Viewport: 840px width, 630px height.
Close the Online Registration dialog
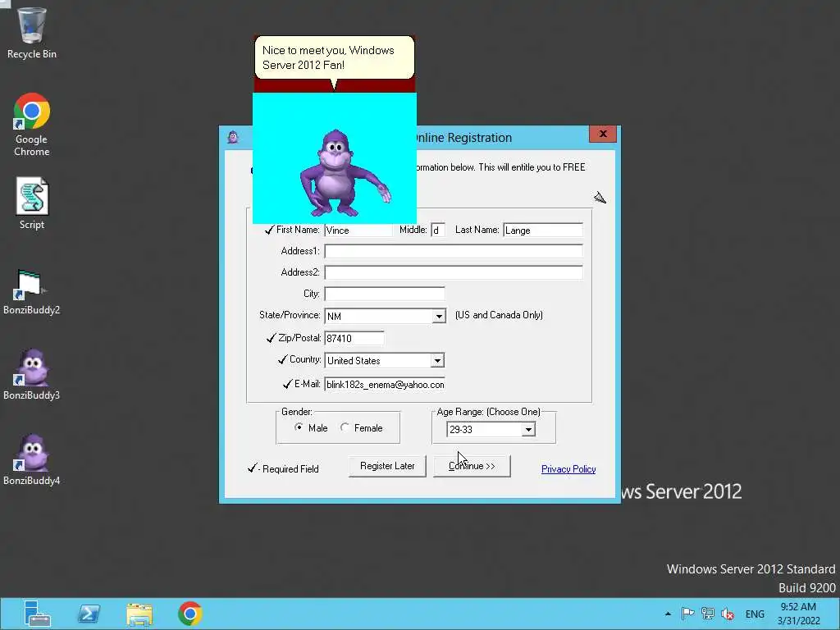[603, 134]
